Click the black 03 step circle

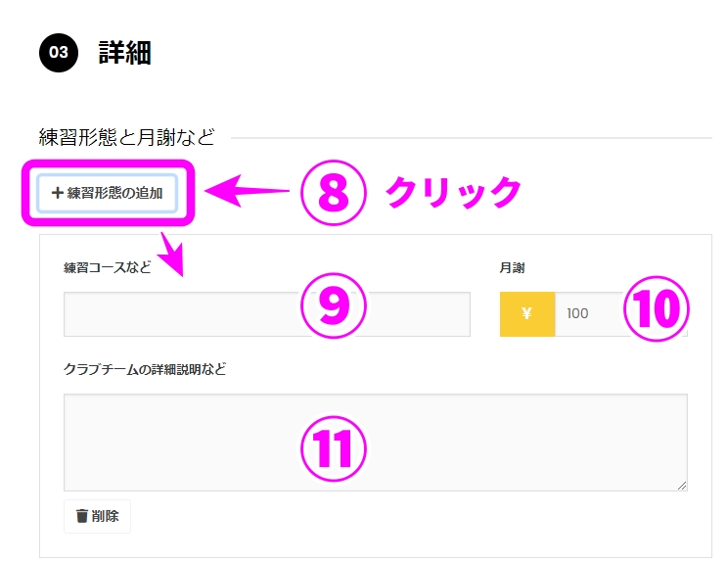point(59,53)
